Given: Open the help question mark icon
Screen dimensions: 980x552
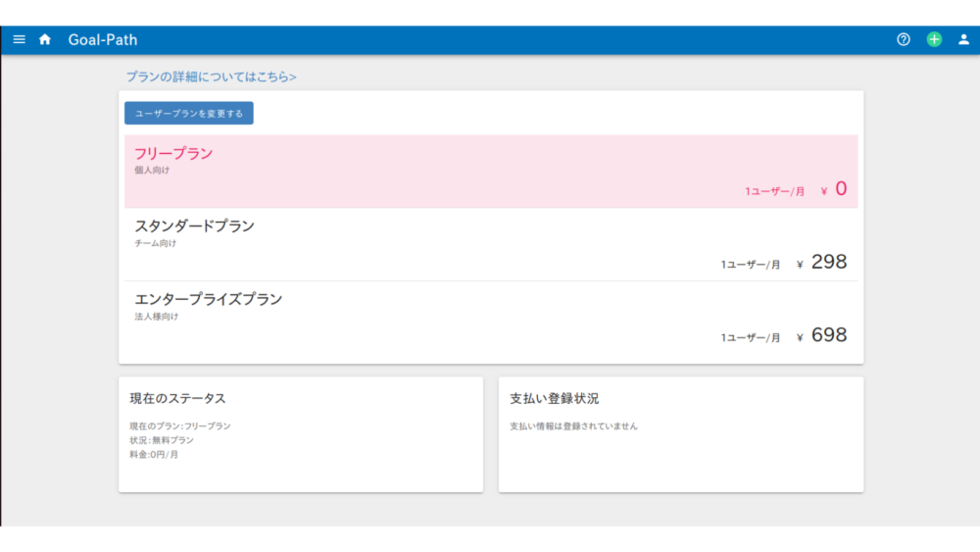Looking at the screenshot, I should 904,39.
